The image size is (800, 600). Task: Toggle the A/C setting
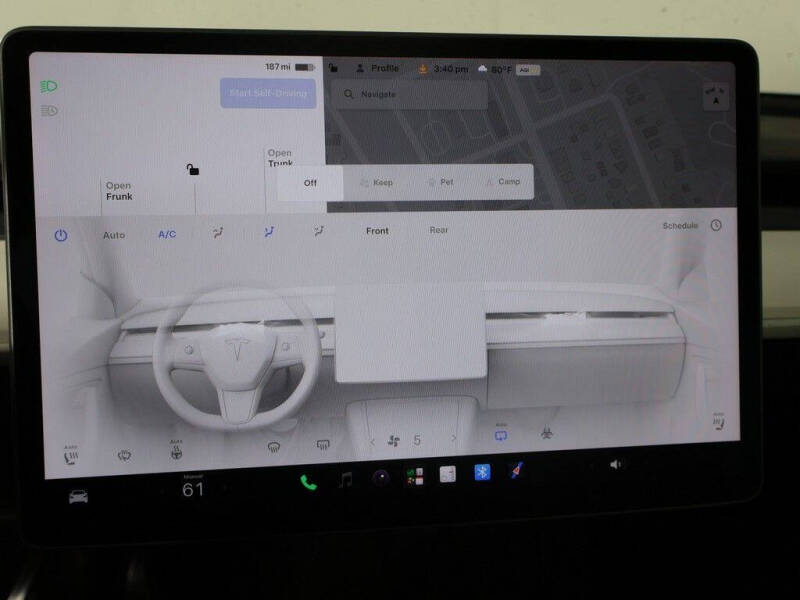[167, 234]
